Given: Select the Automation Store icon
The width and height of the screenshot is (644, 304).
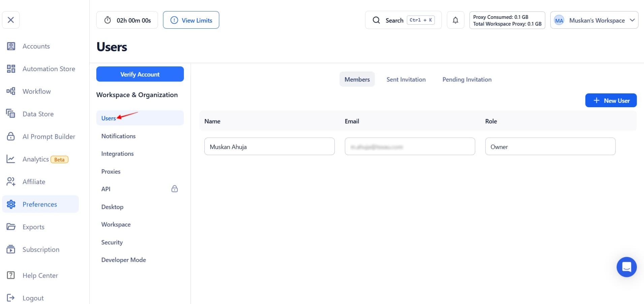Looking at the screenshot, I should [x=11, y=69].
